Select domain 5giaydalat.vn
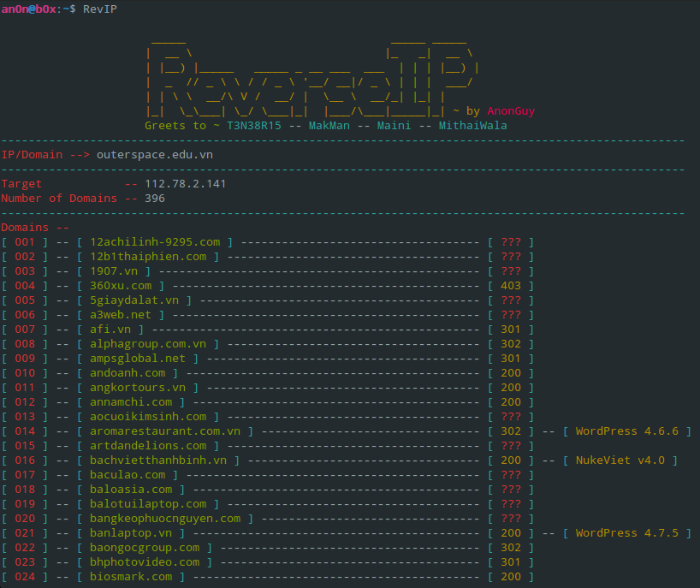The height and width of the screenshot is (588, 700). 134,300
